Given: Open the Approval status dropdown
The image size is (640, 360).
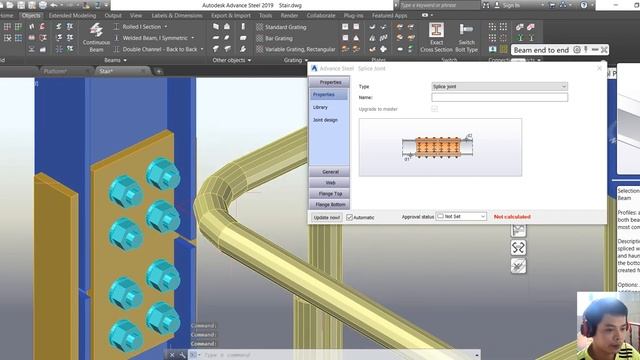Looking at the screenshot, I should click(461, 216).
